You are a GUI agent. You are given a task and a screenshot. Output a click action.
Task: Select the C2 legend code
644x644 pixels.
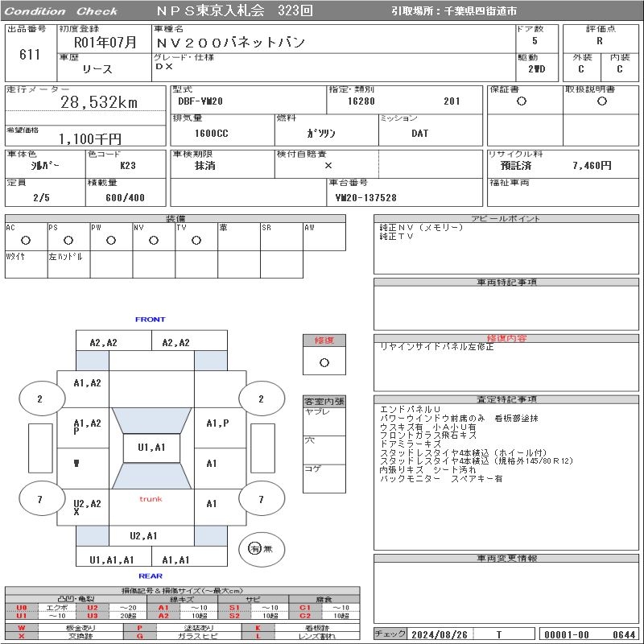(x=305, y=616)
